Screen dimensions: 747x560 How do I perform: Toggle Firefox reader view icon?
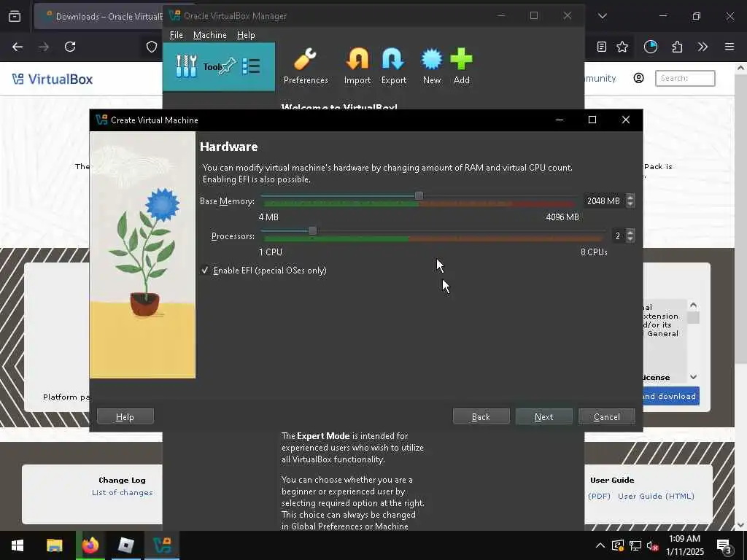pyautogui.click(x=602, y=47)
